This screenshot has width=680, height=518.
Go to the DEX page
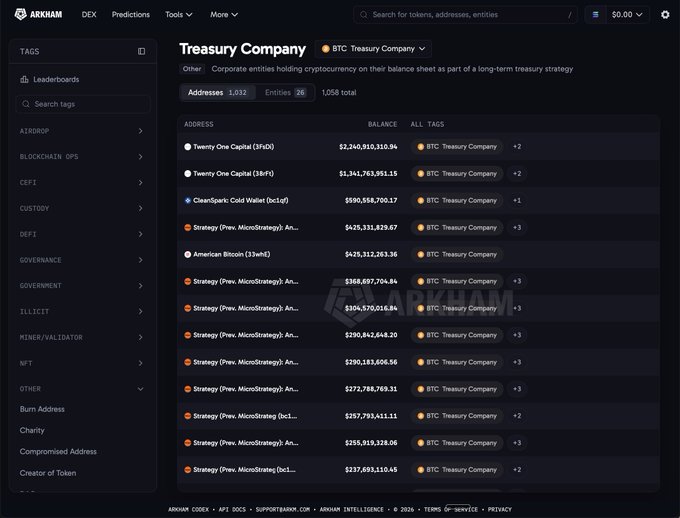coord(89,15)
